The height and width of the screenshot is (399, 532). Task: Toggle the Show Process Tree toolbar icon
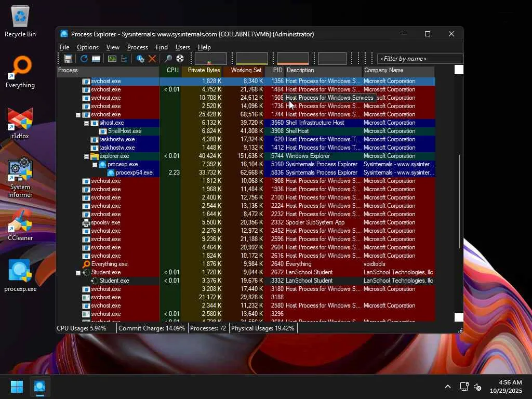(124, 59)
